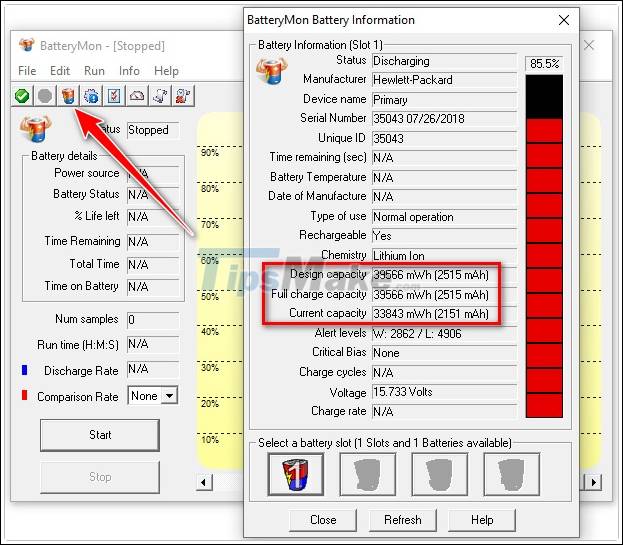Screen dimensions: 623x545
Task: Click Close in battery information dialog
Action: pyautogui.click(x=323, y=520)
